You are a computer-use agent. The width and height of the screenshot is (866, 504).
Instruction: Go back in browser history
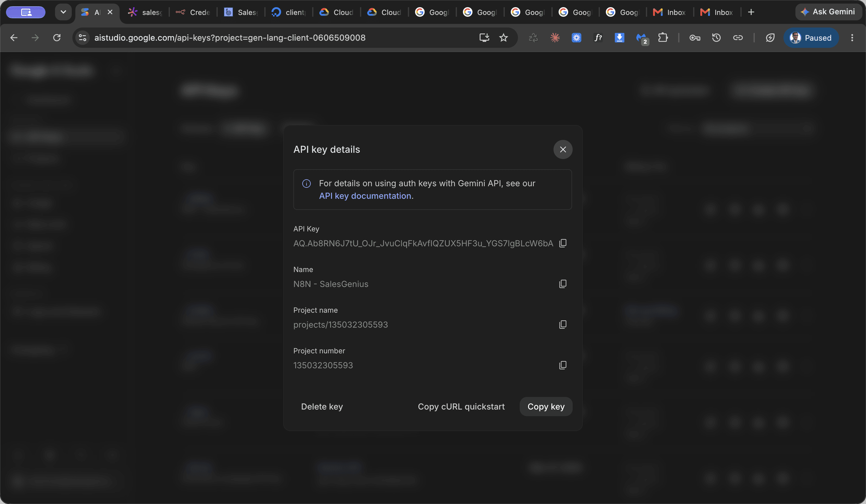[14, 38]
